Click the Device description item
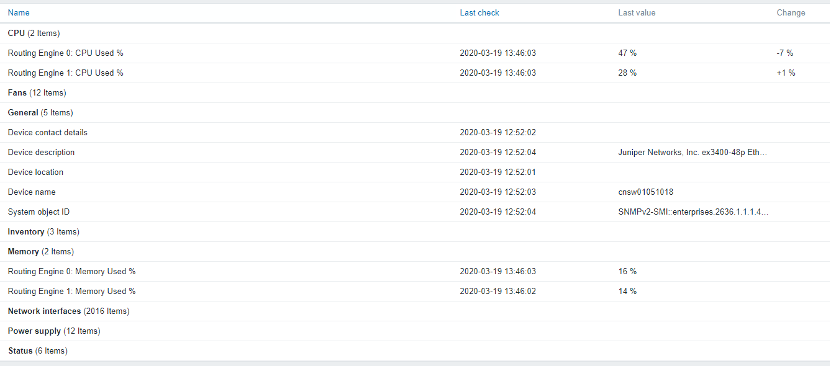This screenshot has height=366, width=830. pos(41,153)
